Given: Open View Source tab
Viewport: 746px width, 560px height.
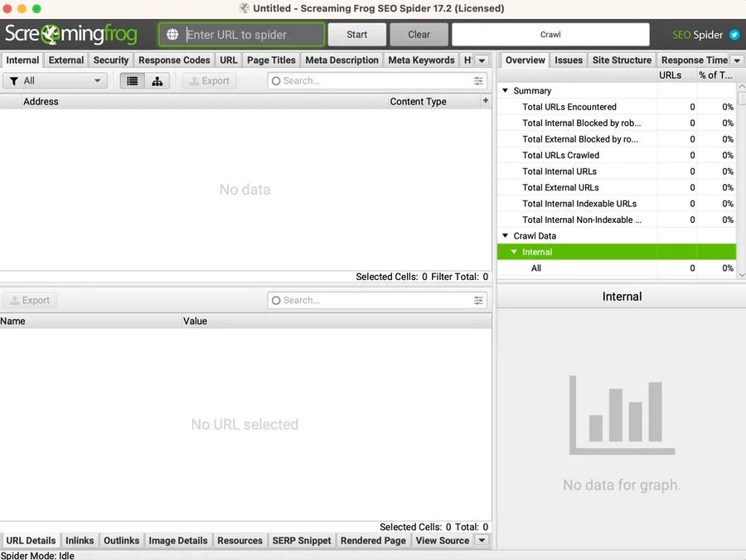Looking at the screenshot, I should coord(443,540).
